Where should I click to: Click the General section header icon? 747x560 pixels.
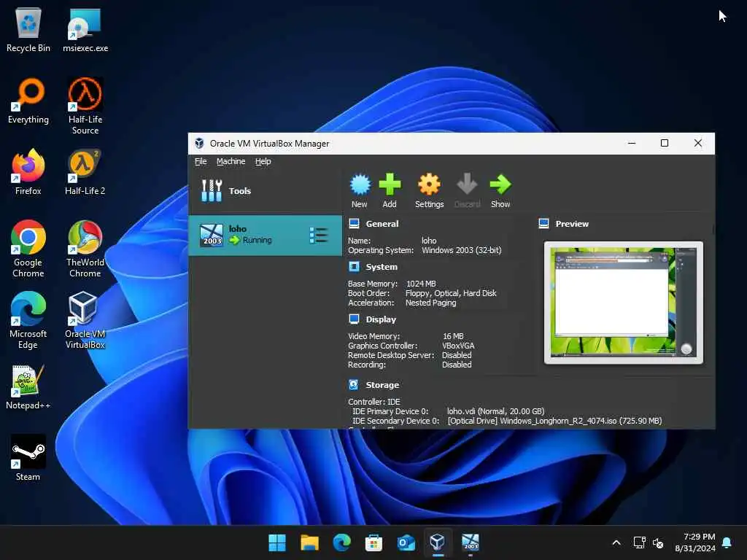[x=354, y=224]
